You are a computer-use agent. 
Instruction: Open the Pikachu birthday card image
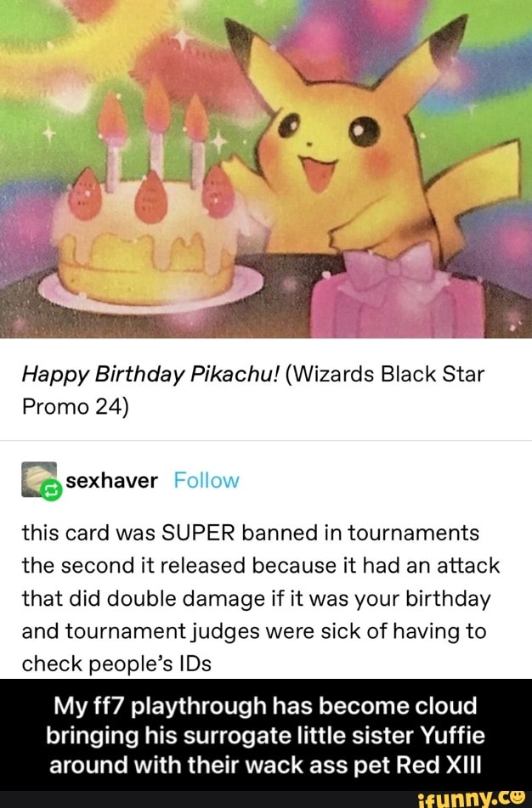coord(266,169)
